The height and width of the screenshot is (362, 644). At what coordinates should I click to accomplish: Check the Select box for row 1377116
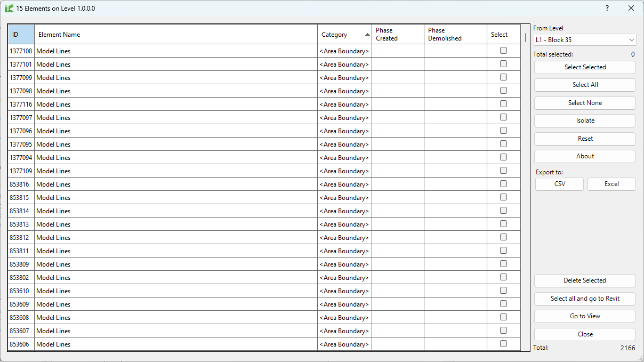[503, 104]
